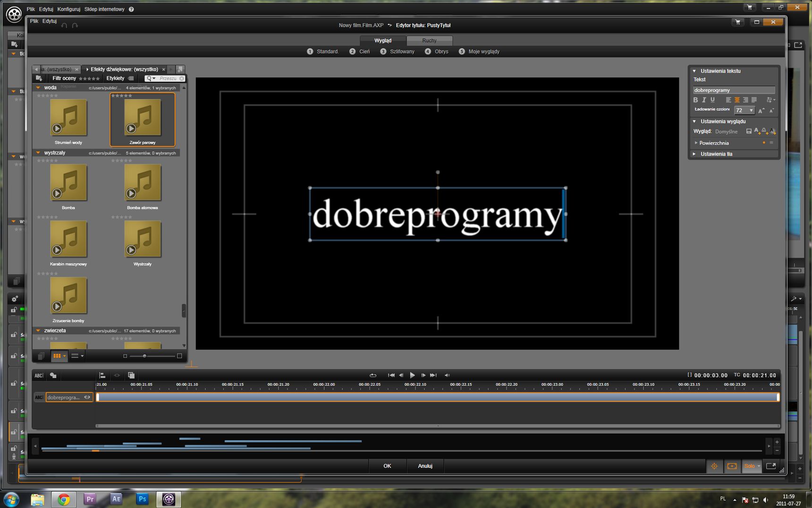Collapse the woda sound group
This screenshot has height=508, width=812.
[38, 87]
